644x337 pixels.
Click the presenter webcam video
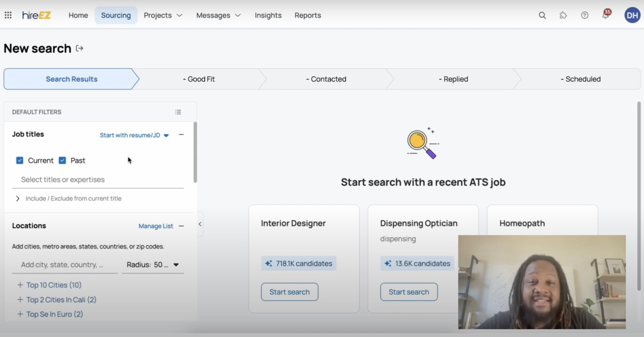(x=542, y=282)
